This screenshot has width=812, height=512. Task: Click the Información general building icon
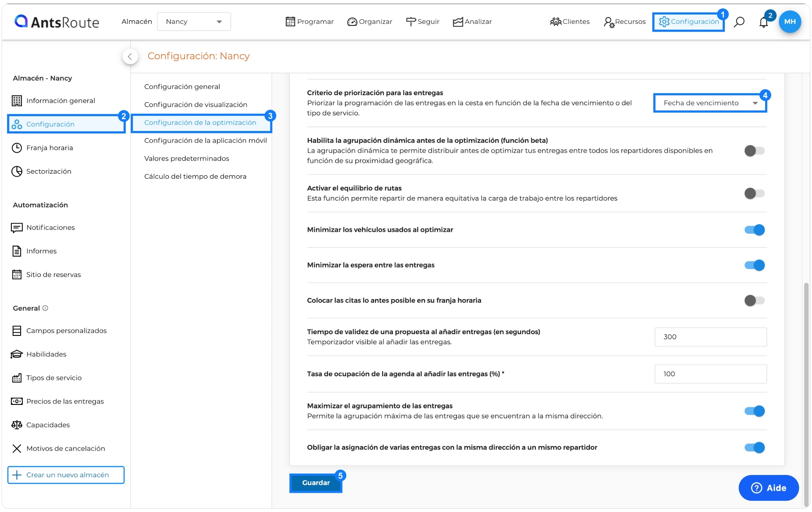tap(17, 100)
